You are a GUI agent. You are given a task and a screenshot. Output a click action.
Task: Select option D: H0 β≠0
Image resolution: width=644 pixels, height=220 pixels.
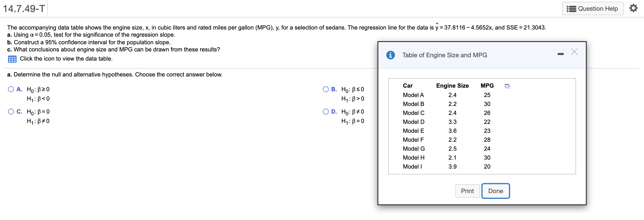[x=326, y=112]
